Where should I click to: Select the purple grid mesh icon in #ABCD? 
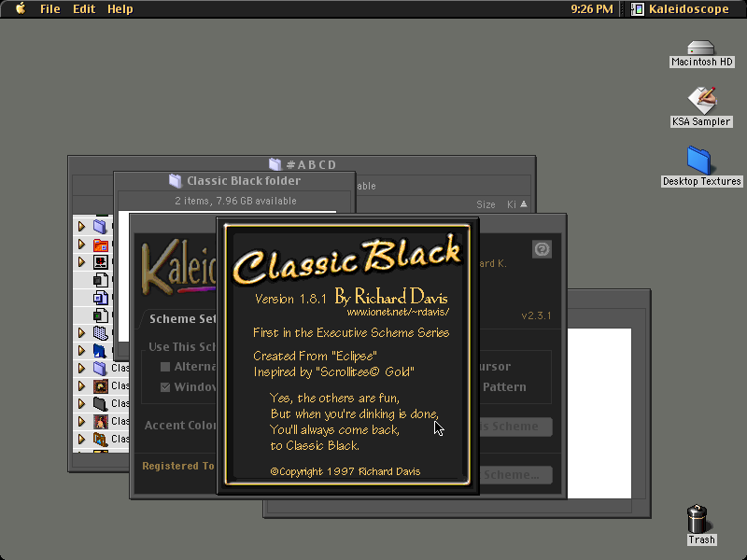coord(100,333)
